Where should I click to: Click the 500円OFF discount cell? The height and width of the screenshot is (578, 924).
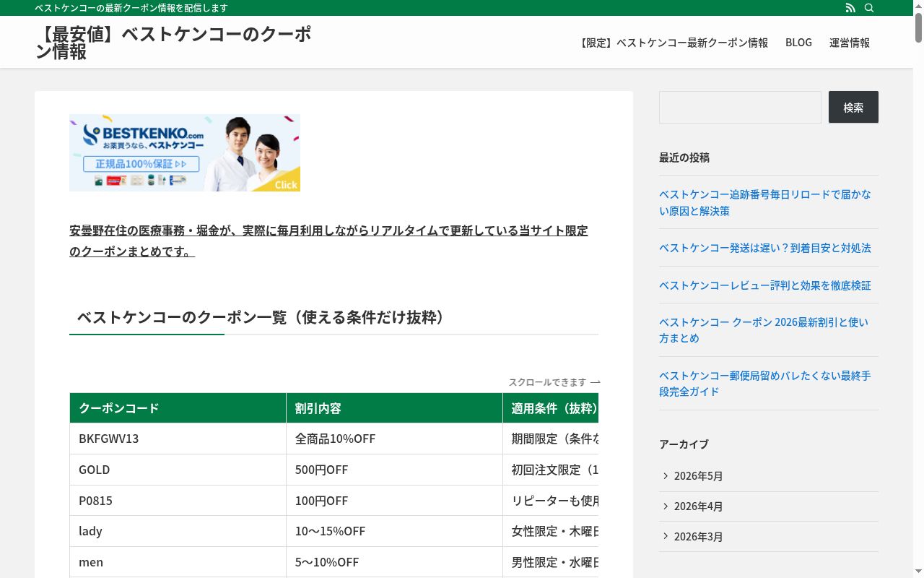coord(394,470)
